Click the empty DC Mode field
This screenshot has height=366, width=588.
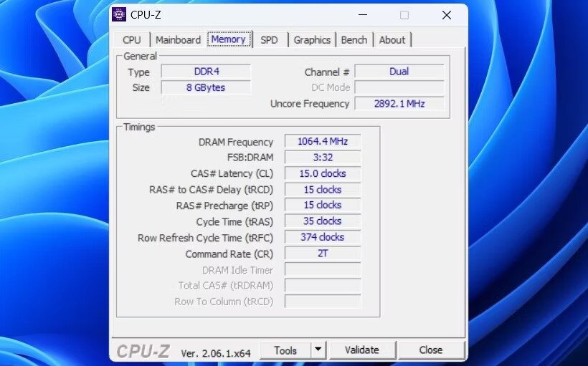pos(399,87)
